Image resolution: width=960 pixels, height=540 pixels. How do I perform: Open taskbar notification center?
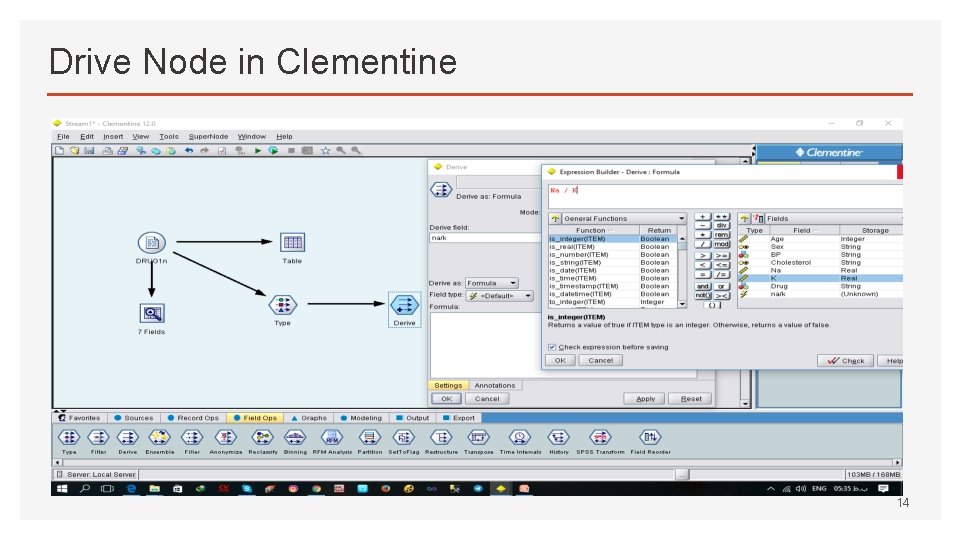883,489
